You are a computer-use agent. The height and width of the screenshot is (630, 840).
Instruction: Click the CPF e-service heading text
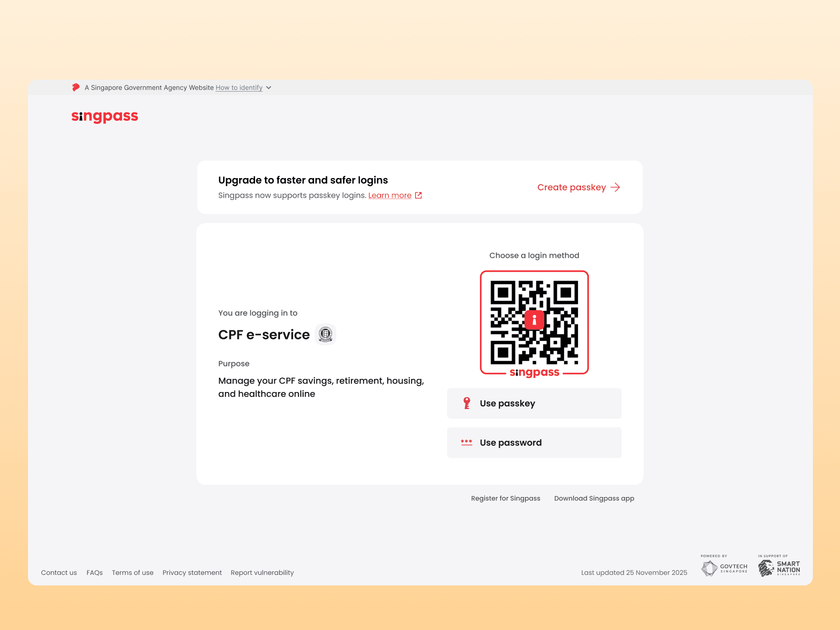(x=264, y=335)
